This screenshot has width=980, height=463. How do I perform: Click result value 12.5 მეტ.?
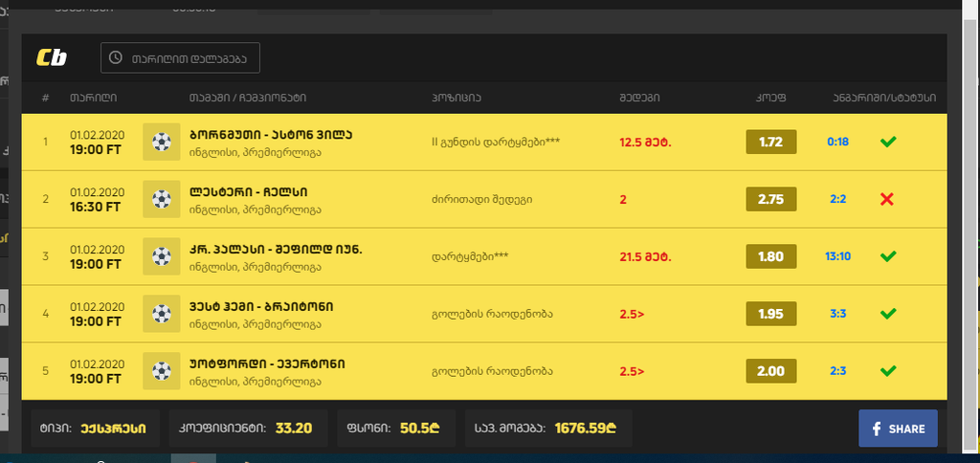pos(645,142)
